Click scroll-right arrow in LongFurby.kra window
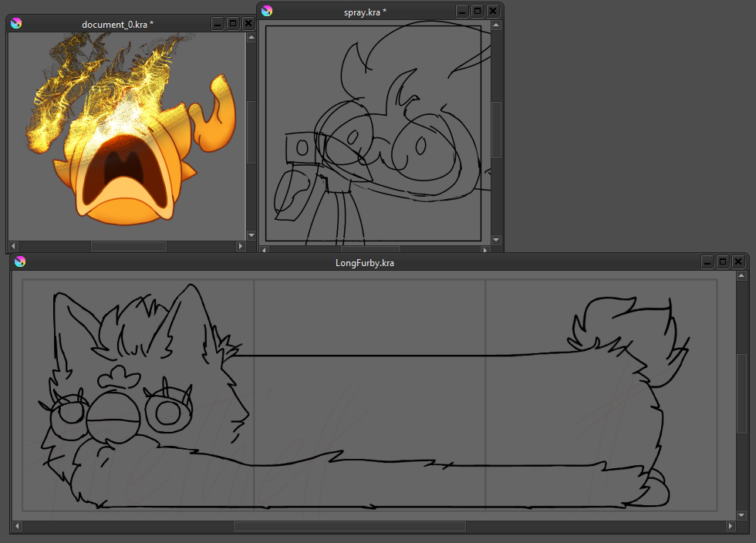The width and height of the screenshot is (756, 543). [x=731, y=527]
